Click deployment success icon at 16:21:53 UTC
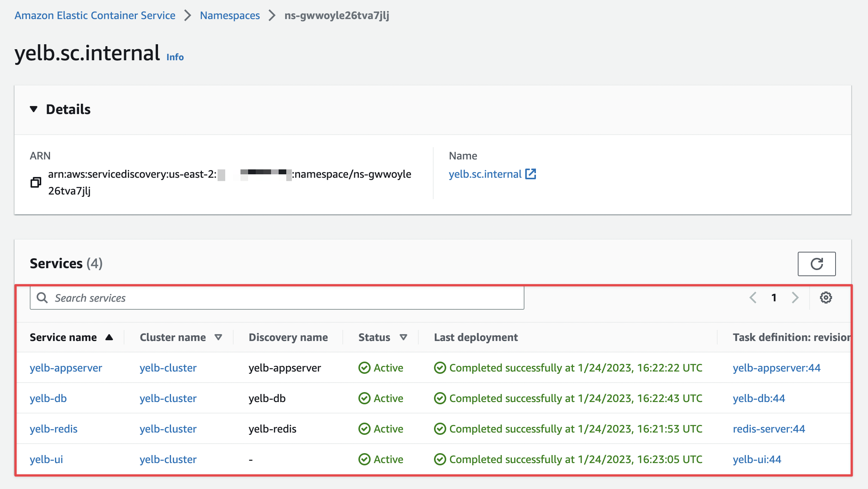Screen dimensions: 868x489 pos(440,429)
